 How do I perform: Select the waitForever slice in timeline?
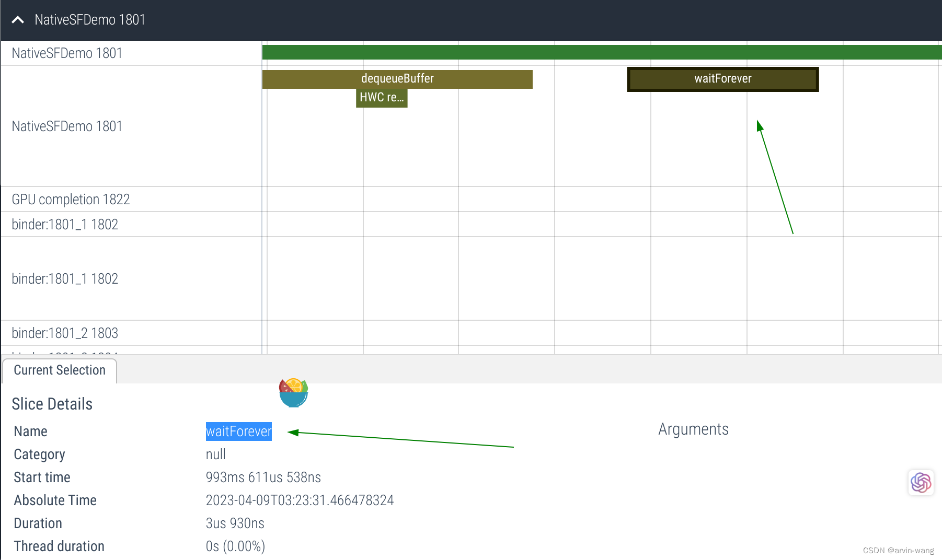pos(723,79)
